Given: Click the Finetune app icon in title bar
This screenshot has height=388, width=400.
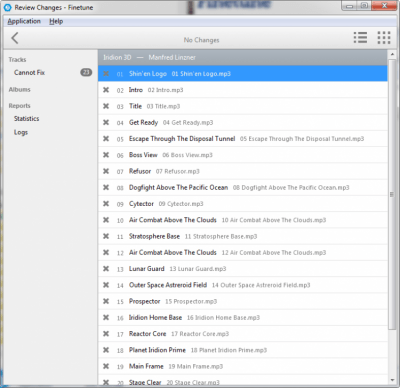Looking at the screenshot, I should (7, 7).
